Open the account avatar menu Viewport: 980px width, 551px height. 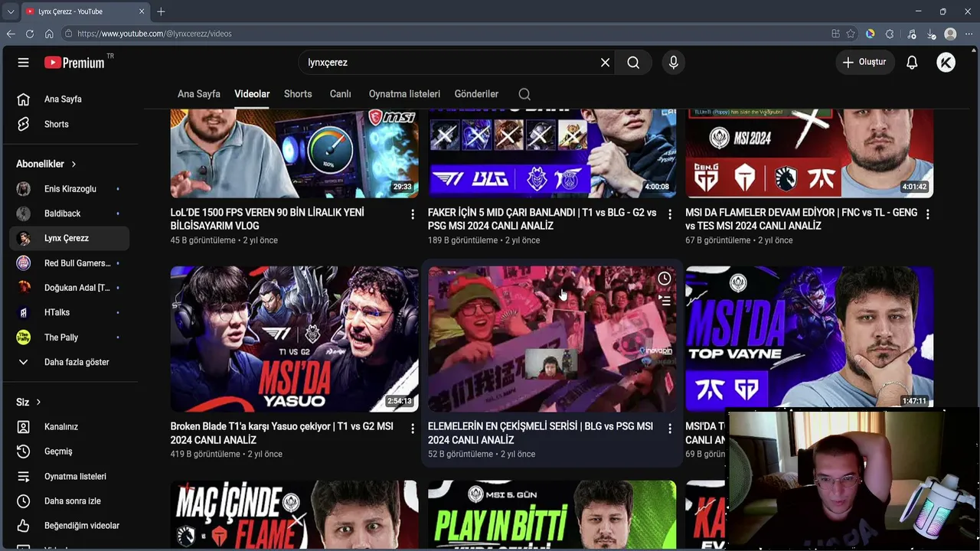click(x=946, y=63)
